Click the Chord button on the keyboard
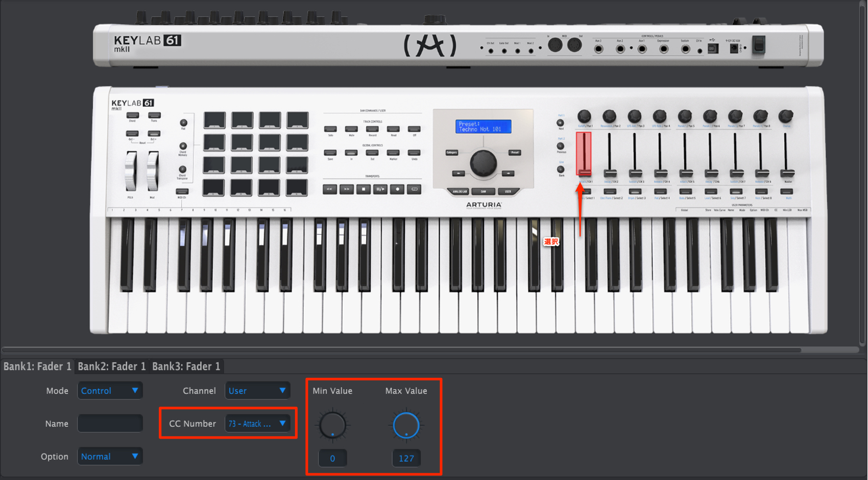The width and height of the screenshot is (868, 480). coord(132,115)
